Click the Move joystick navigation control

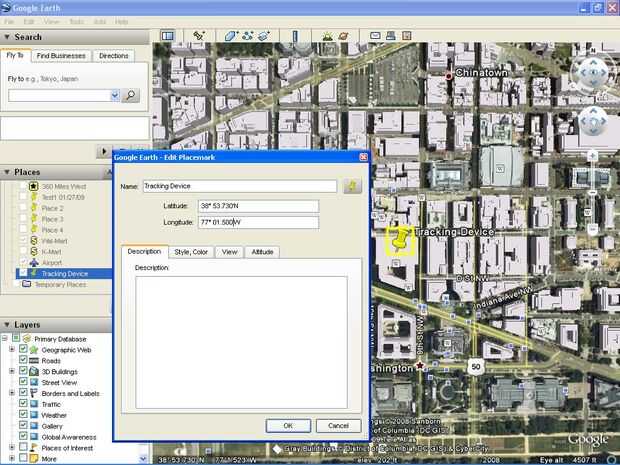592,121
